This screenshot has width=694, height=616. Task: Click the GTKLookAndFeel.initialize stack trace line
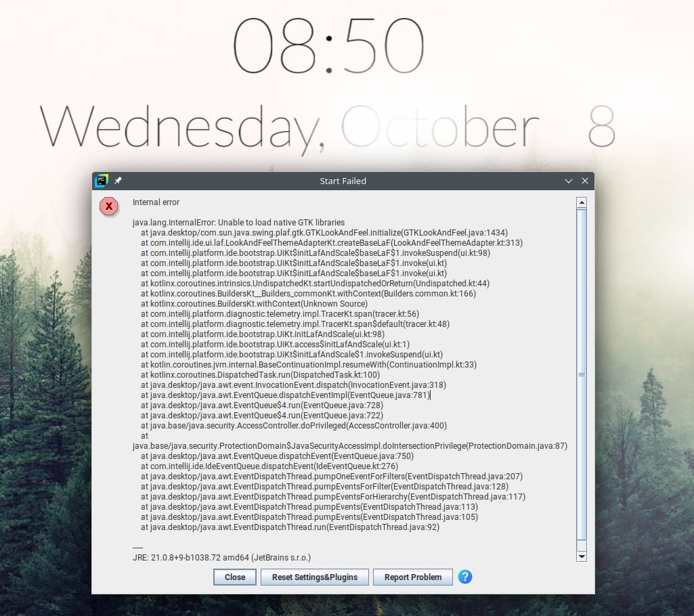click(324, 232)
